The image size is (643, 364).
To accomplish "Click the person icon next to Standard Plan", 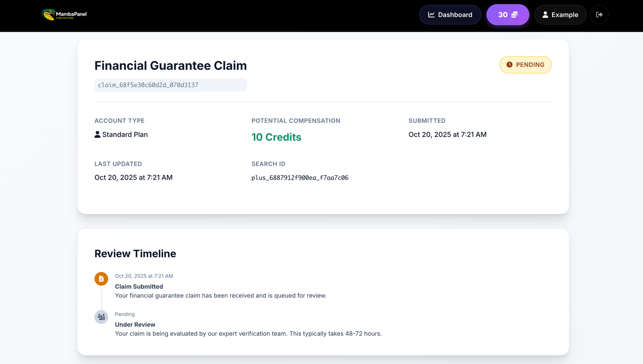I will [x=97, y=134].
